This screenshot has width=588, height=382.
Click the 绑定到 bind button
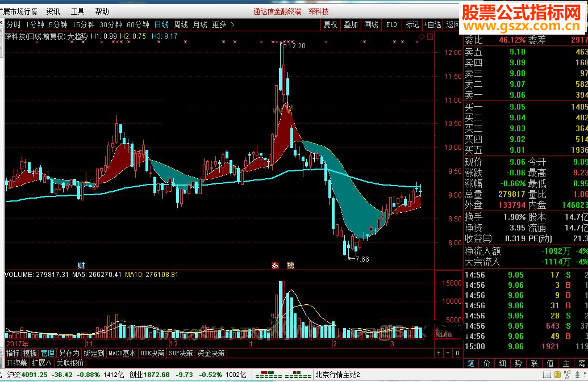click(x=94, y=353)
